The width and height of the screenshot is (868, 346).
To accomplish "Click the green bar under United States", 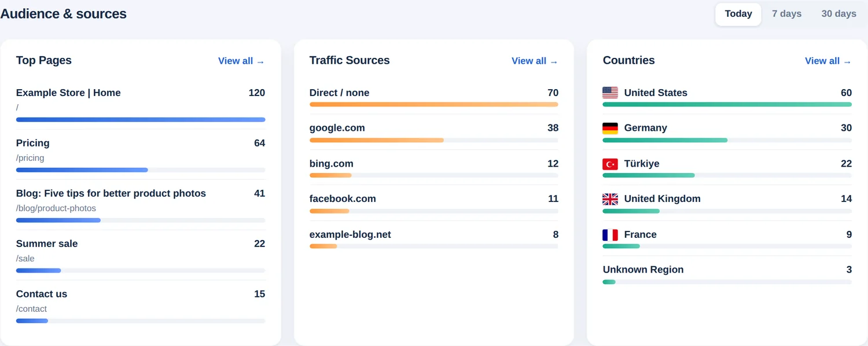I will click(727, 105).
